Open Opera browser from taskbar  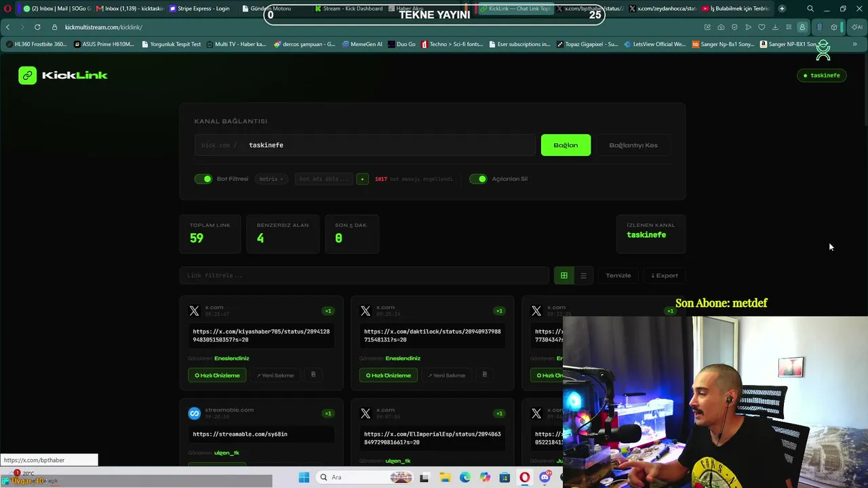click(x=524, y=477)
